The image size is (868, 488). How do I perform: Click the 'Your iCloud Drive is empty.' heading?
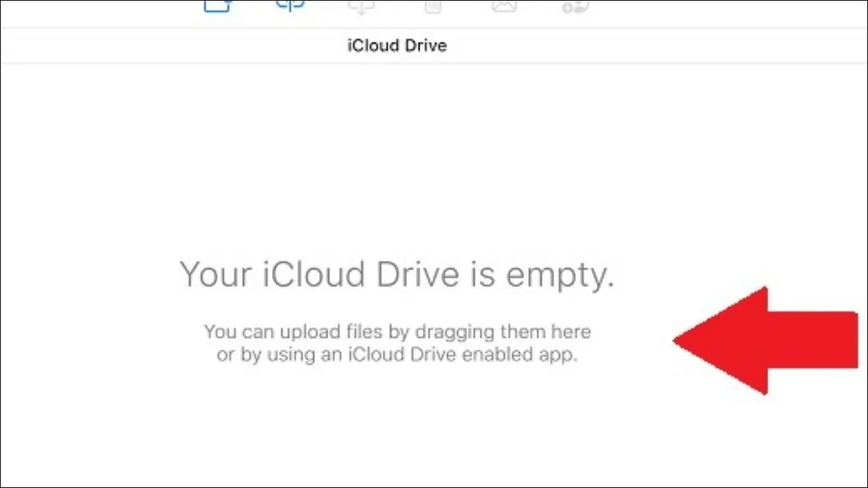pos(396,275)
